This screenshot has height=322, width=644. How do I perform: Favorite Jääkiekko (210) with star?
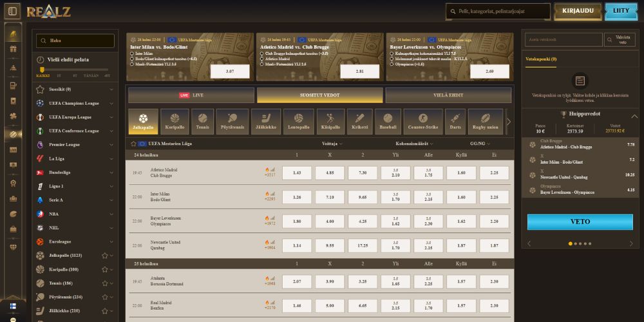[105, 311]
